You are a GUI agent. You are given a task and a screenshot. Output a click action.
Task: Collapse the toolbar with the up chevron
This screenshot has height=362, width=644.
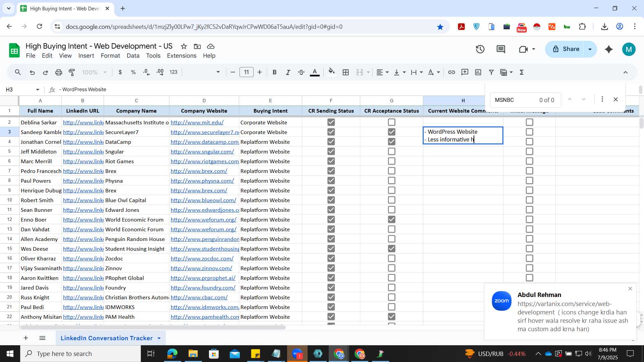pyautogui.click(x=626, y=72)
